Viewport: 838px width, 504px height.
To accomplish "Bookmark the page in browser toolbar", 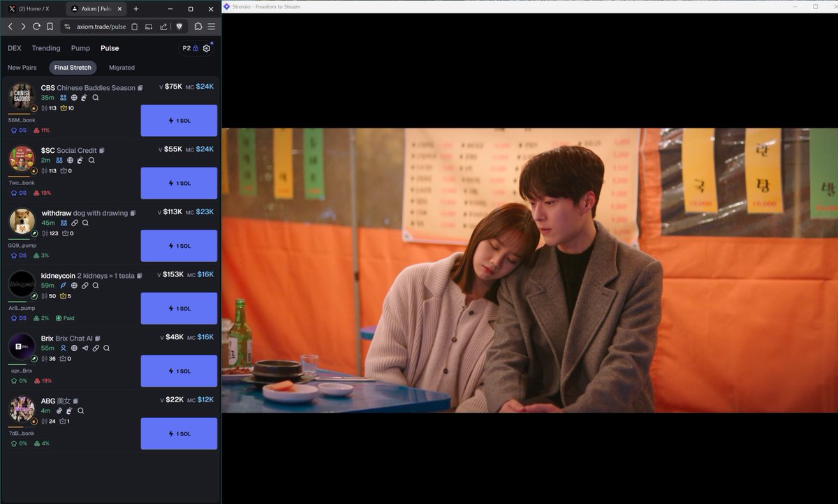I will [50, 27].
